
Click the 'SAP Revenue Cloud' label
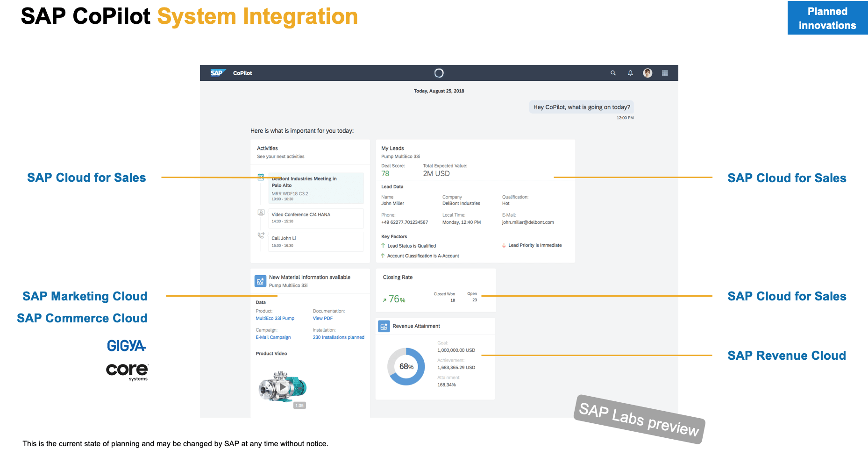click(787, 356)
